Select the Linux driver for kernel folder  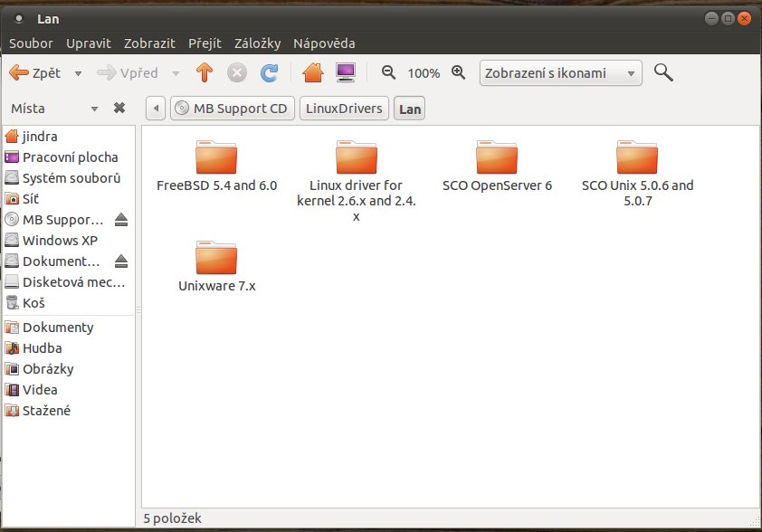pyautogui.click(x=357, y=181)
